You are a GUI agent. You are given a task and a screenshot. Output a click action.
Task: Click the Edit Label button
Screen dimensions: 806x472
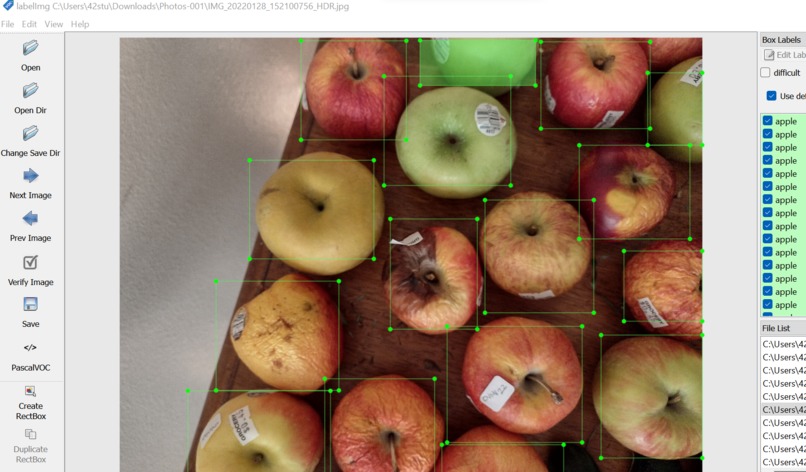click(x=784, y=55)
